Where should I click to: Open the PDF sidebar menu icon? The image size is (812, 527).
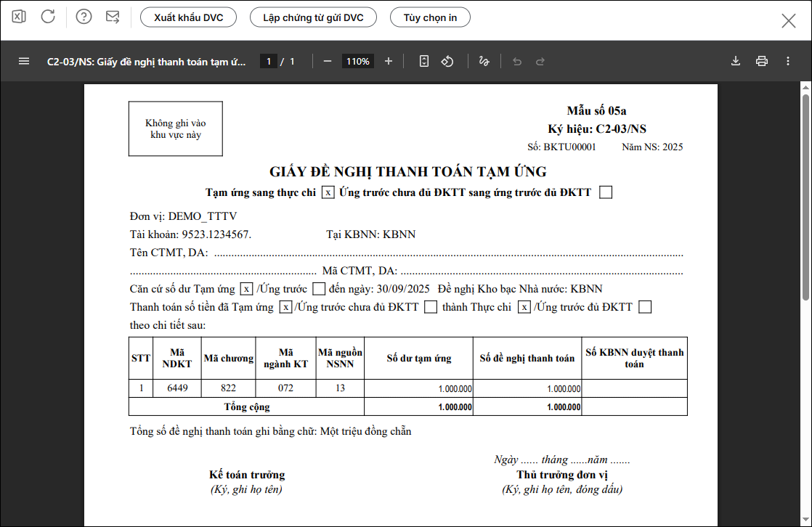click(x=24, y=61)
